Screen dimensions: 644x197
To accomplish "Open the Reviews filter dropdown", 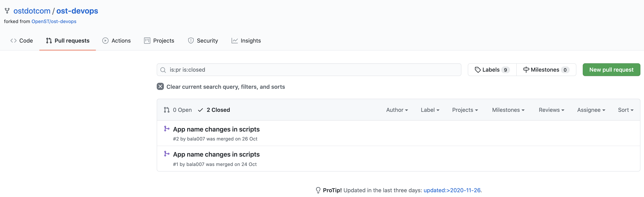I will (551, 110).
